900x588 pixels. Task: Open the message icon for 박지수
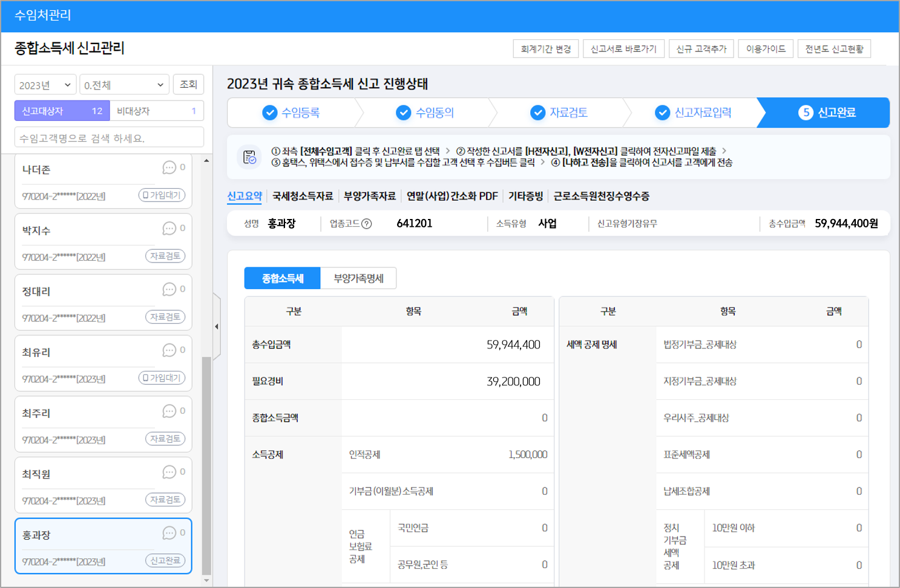(169, 229)
